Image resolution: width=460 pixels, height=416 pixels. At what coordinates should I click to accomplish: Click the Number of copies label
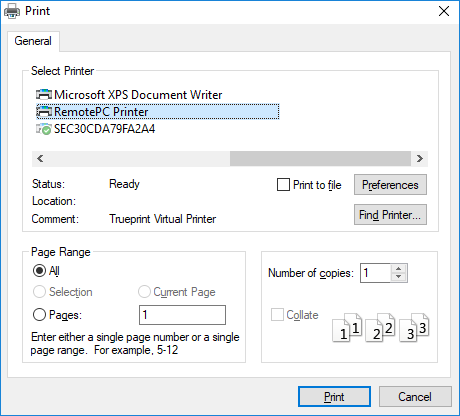311,273
